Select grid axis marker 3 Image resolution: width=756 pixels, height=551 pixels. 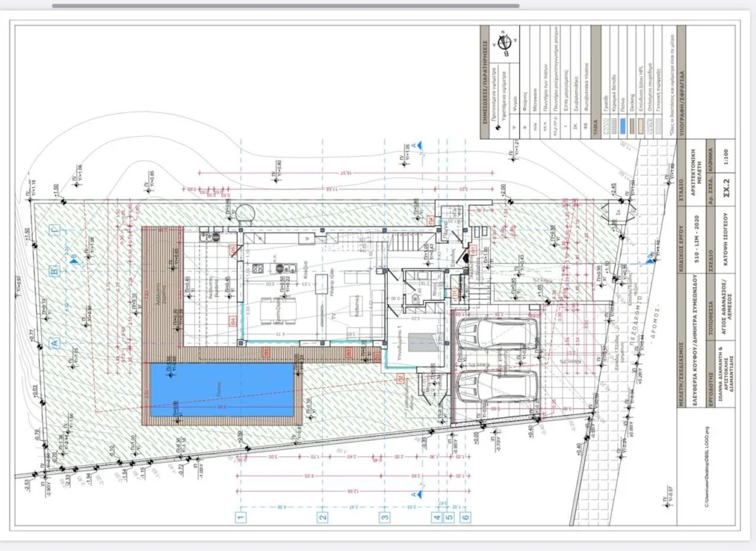coord(384,518)
